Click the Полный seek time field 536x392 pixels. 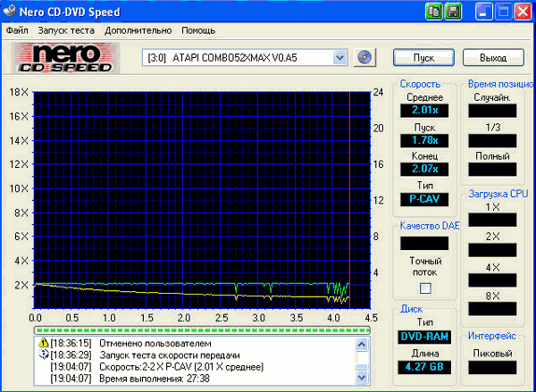click(492, 169)
